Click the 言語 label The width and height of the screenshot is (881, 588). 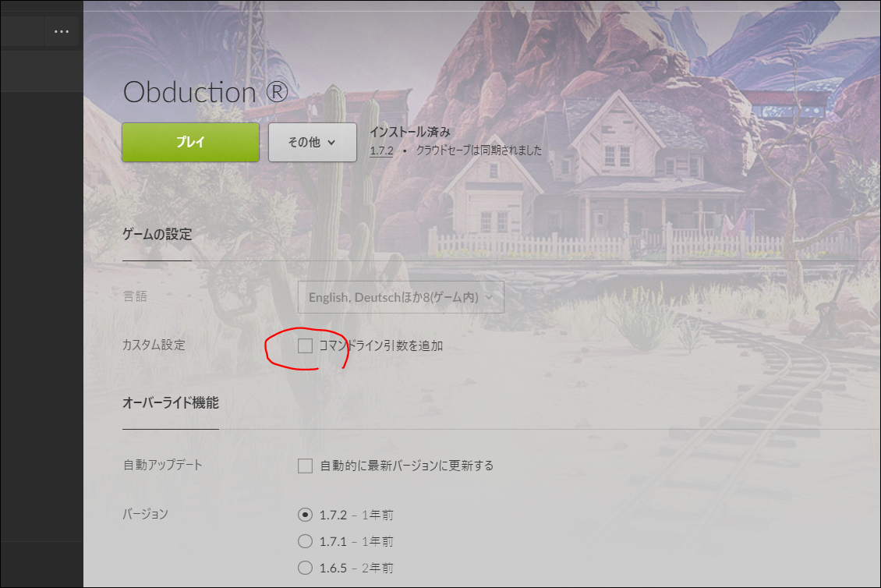click(x=136, y=296)
